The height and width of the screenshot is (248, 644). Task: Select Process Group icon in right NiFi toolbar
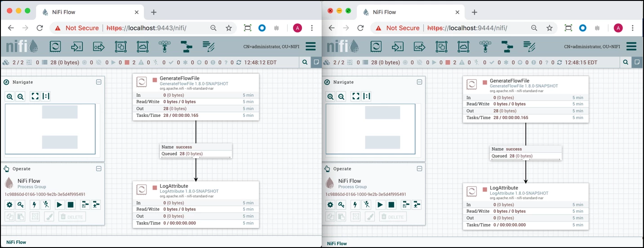coord(441,46)
